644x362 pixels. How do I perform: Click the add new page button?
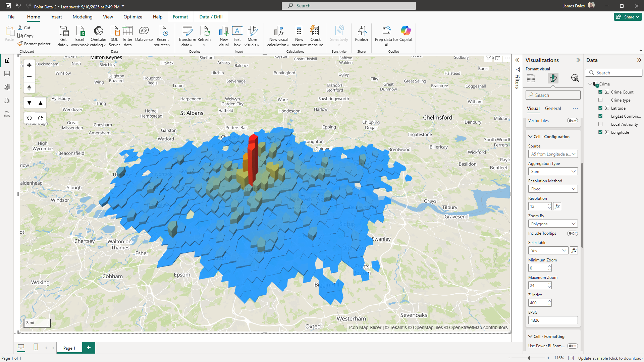89,348
